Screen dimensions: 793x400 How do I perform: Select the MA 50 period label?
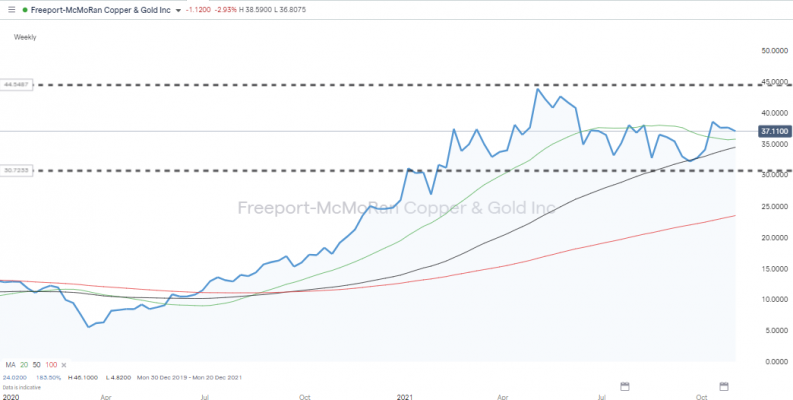pos(36,365)
